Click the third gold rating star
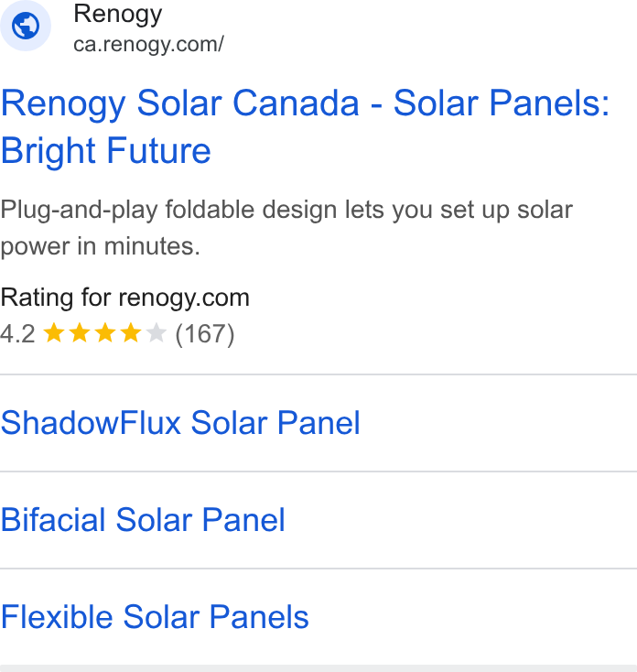The height and width of the screenshot is (672, 637). pos(105,333)
